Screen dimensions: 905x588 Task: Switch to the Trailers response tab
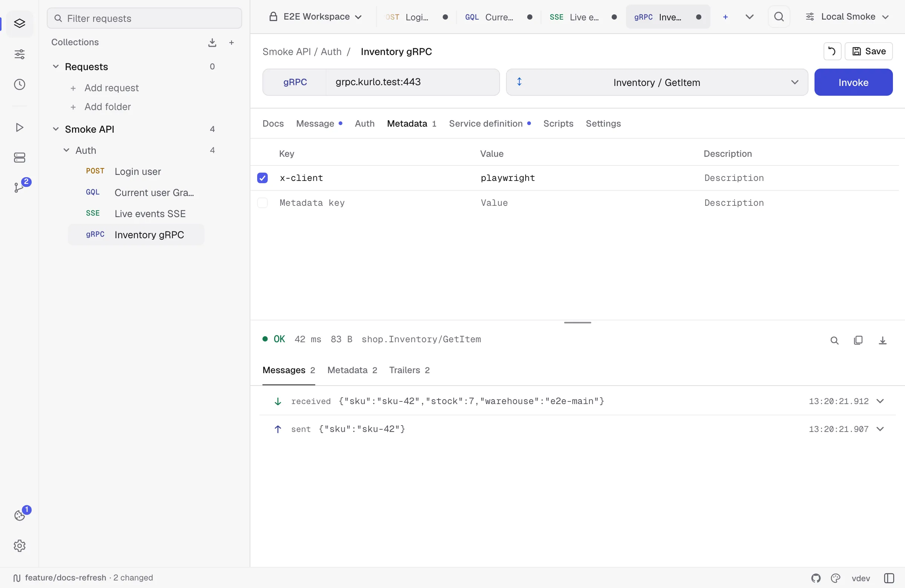point(409,371)
